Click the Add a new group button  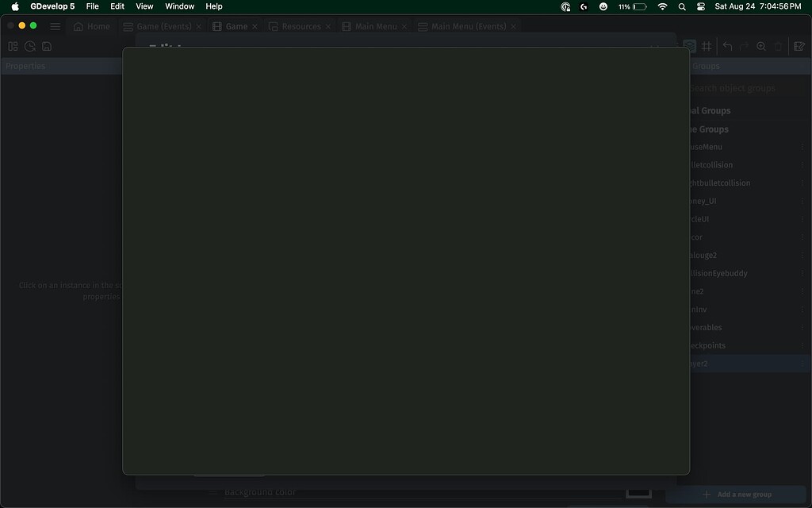pyautogui.click(x=736, y=494)
